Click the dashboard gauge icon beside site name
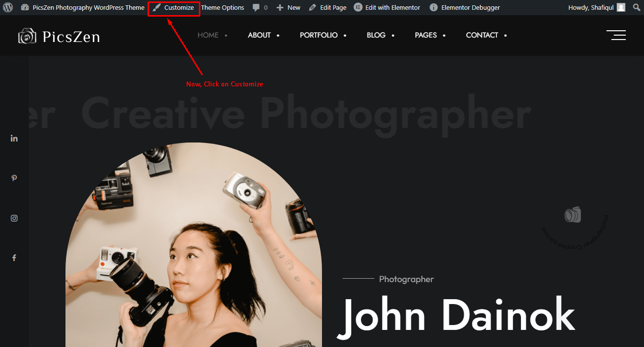The height and width of the screenshot is (347, 644). click(25, 7)
